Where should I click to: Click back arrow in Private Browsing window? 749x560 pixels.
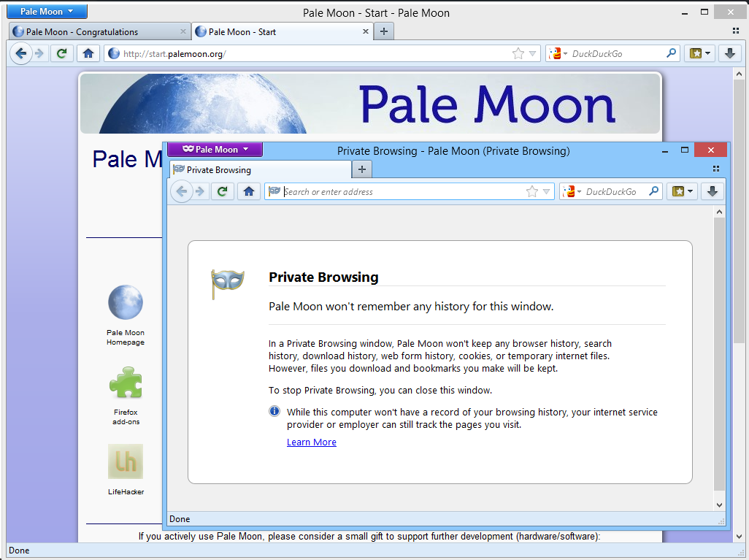click(182, 191)
